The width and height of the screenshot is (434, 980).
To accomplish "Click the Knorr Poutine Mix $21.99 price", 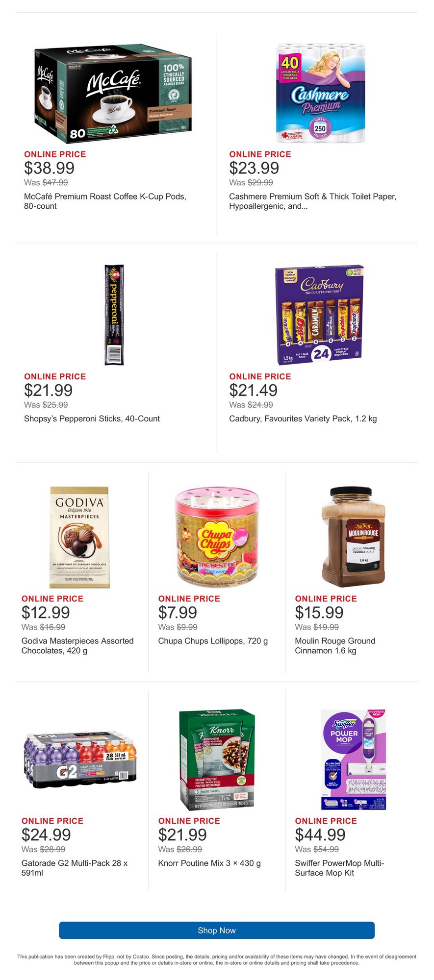I will tap(182, 835).
